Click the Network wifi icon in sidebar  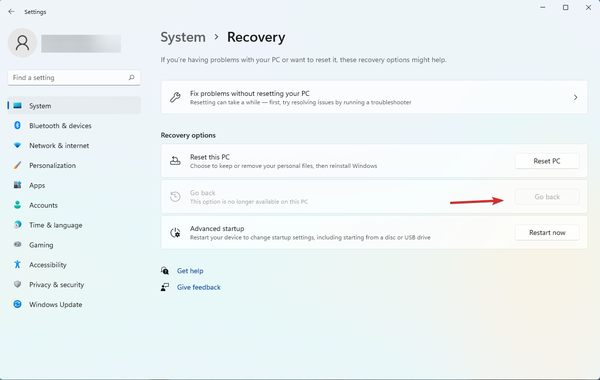point(17,145)
